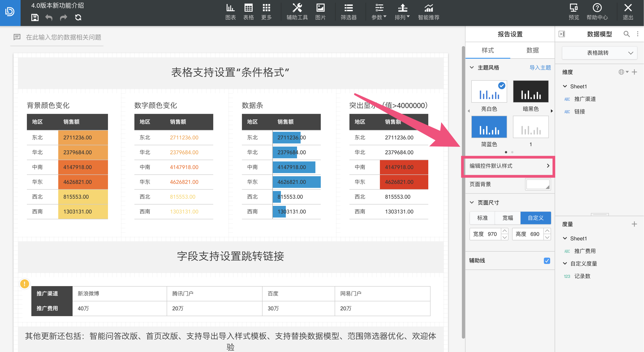Open 编辑控件默认样式 settings

(509, 166)
